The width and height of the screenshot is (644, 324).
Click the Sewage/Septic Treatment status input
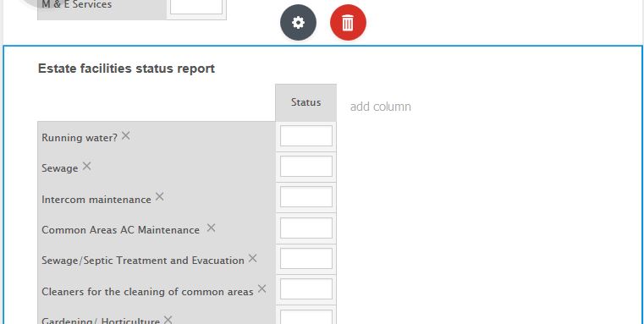(306, 258)
